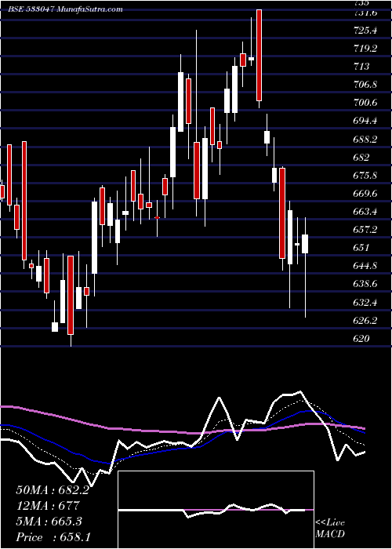The height and width of the screenshot is (549, 392).
Task: Select the 694.4 price axis label
Action: (365, 121)
